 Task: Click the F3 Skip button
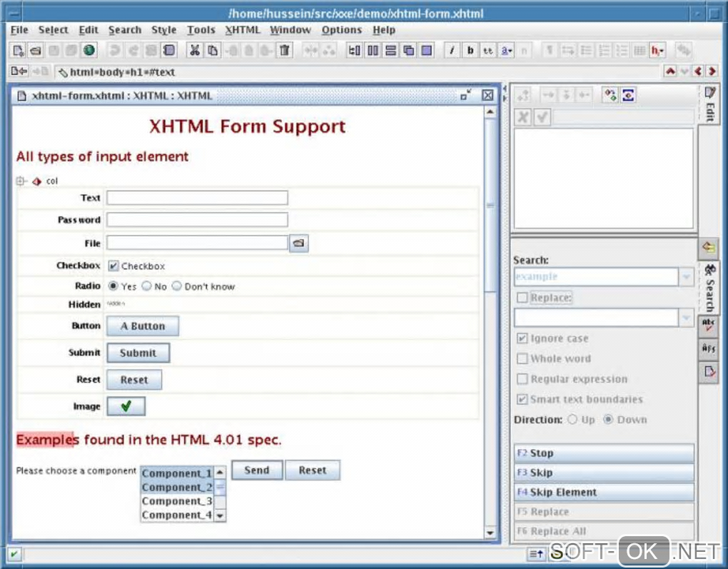point(604,473)
